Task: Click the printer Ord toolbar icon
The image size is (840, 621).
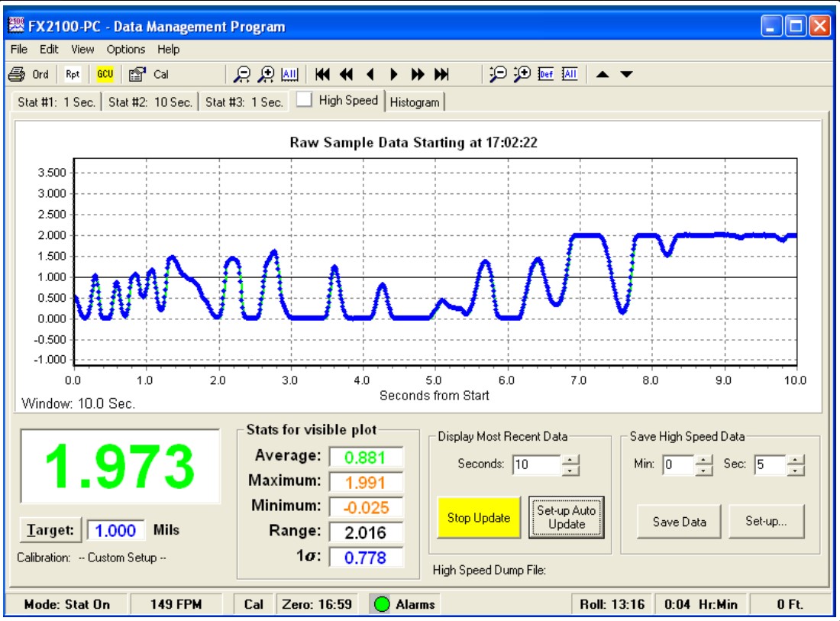Action: click(17, 74)
